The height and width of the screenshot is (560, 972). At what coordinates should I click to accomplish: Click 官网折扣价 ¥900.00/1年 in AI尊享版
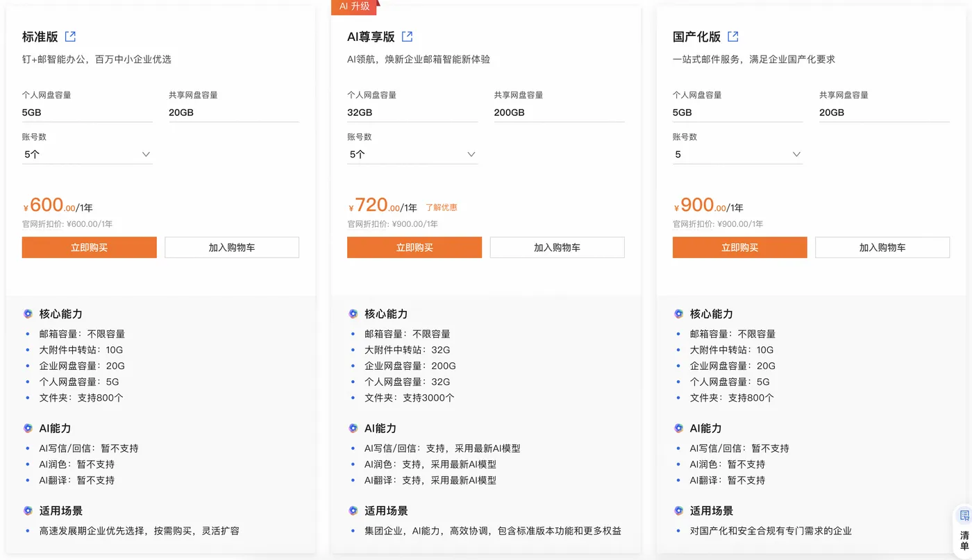pyautogui.click(x=393, y=224)
